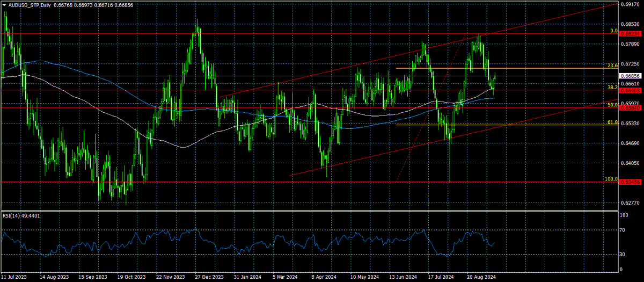
Task: Click the current price tag 0.66856
Action: click(x=630, y=76)
